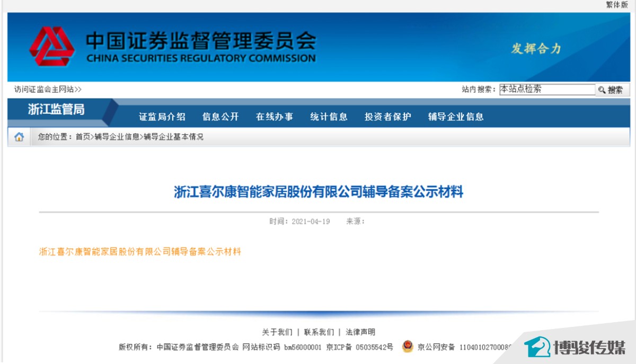
Task: Open 关于我们 footer link
Action: (x=277, y=332)
